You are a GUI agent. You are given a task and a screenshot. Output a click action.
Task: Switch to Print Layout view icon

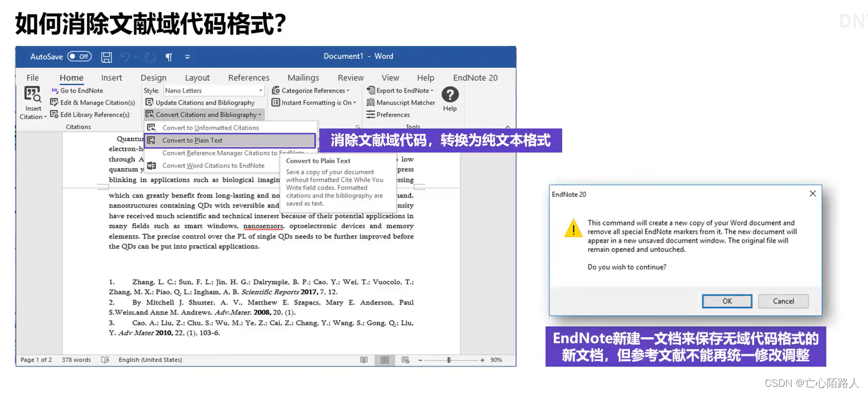[385, 360]
